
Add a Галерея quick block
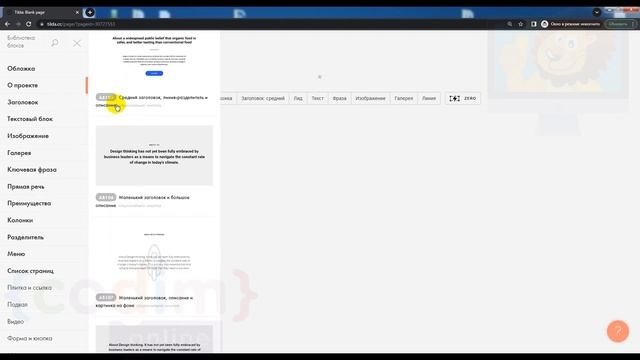[x=404, y=98]
